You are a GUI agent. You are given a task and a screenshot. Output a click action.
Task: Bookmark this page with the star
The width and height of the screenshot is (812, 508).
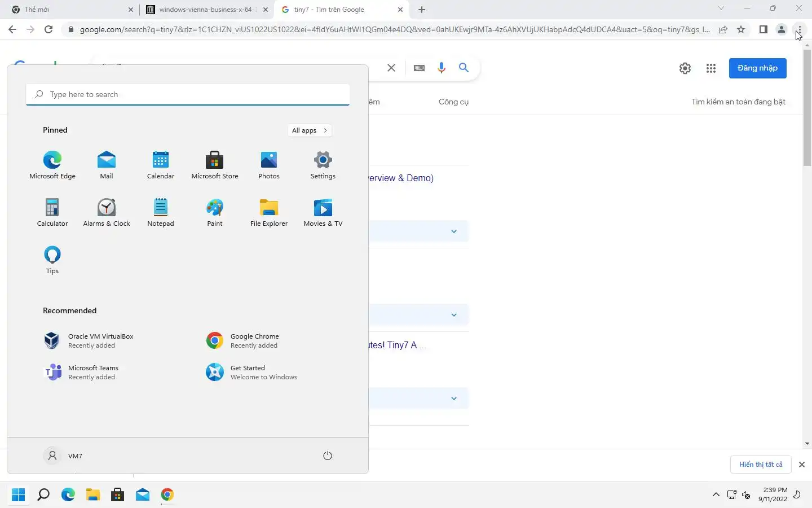[741, 29]
